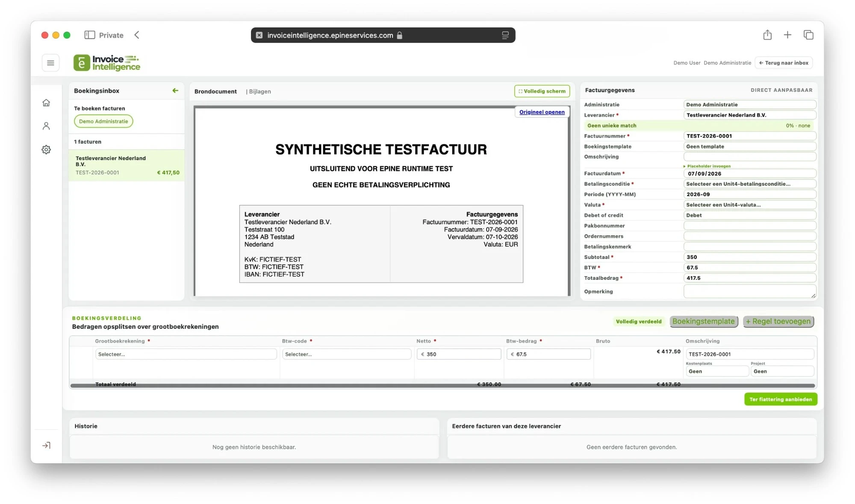Open Debet of credit dropdown
855x504 pixels.
(x=749, y=215)
